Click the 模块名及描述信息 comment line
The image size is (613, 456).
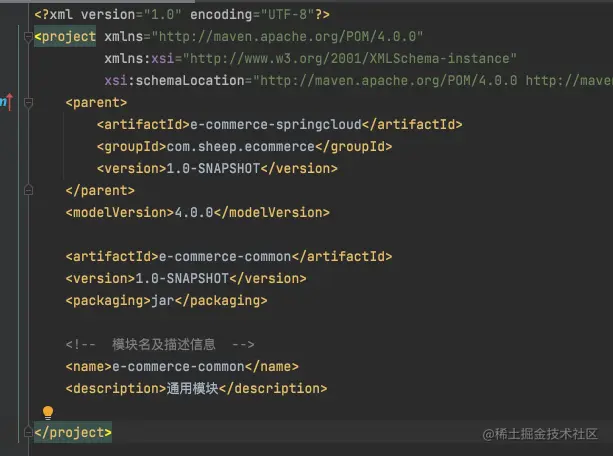pyautogui.click(x=160, y=345)
